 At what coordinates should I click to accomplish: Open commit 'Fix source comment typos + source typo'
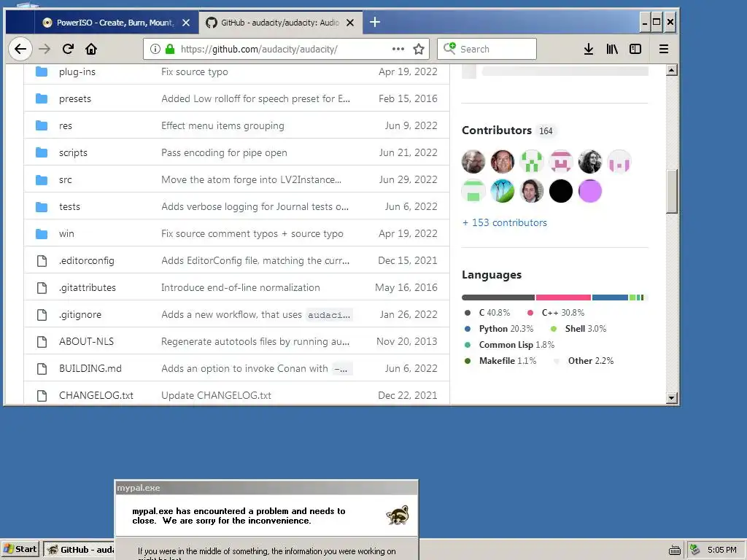pos(252,234)
